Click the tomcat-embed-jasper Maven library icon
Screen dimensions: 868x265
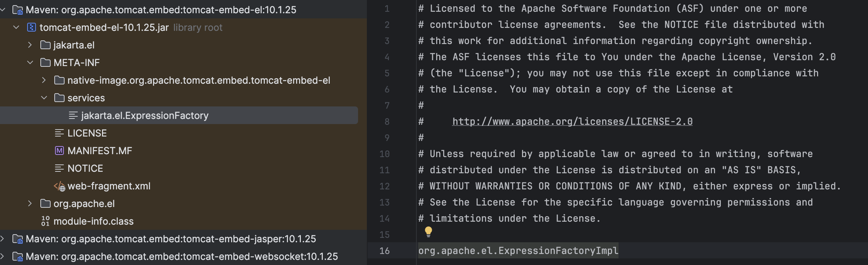(18, 239)
